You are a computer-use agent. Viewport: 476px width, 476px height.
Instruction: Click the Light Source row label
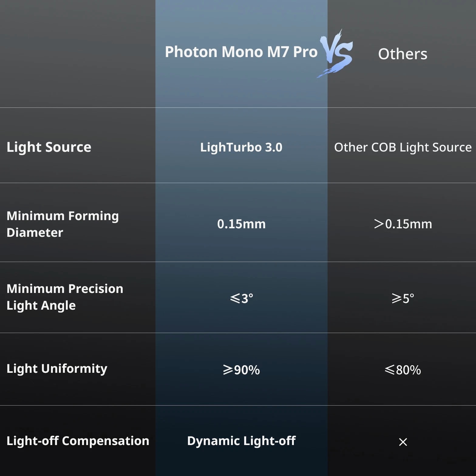49,147
